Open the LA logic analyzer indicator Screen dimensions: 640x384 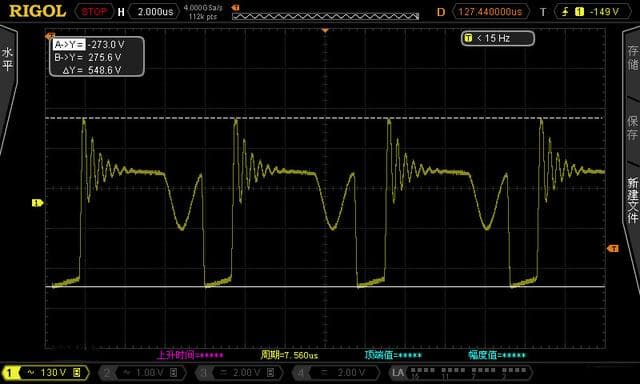pos(460,373)
